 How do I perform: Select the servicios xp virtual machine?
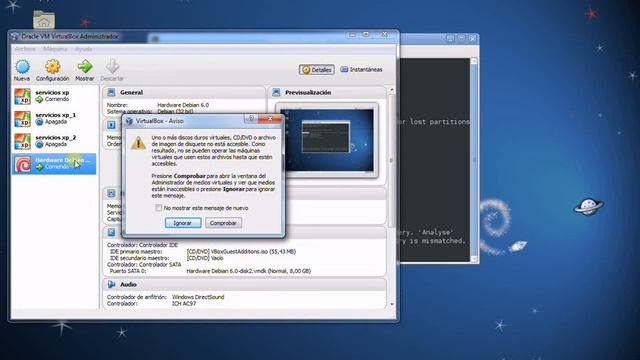click(x=54, y=96)
